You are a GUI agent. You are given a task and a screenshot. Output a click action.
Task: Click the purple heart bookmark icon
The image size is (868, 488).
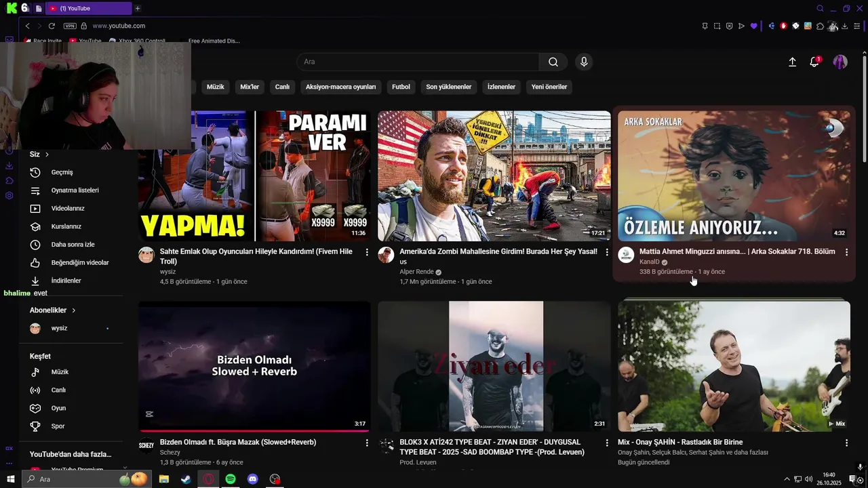click(753, 26)
